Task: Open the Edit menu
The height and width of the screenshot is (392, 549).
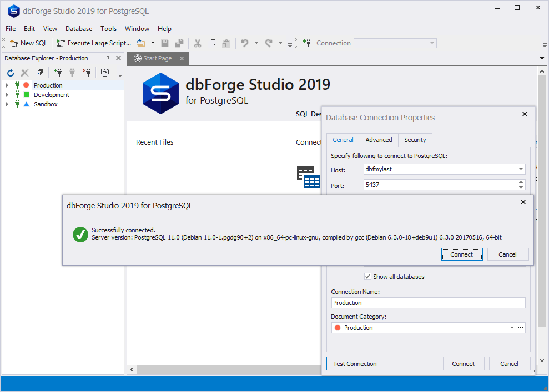Action: pyautogui.click(x=29, y=29)
